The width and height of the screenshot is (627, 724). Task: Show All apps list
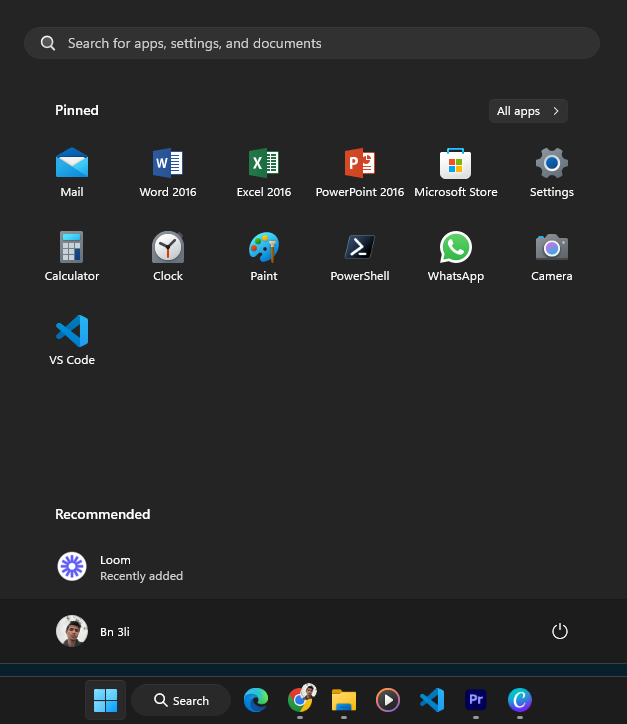click(x=528, y=111)
